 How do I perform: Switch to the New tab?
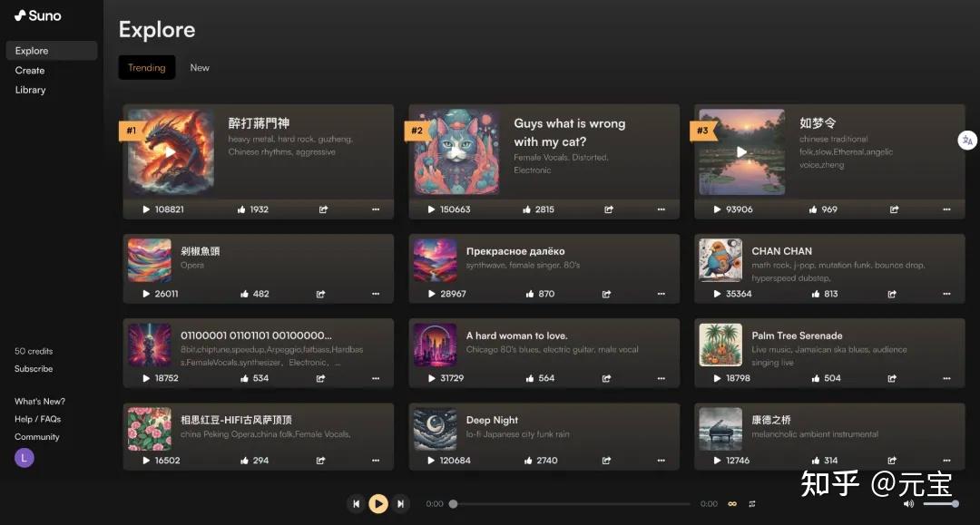tap(200, 67)
